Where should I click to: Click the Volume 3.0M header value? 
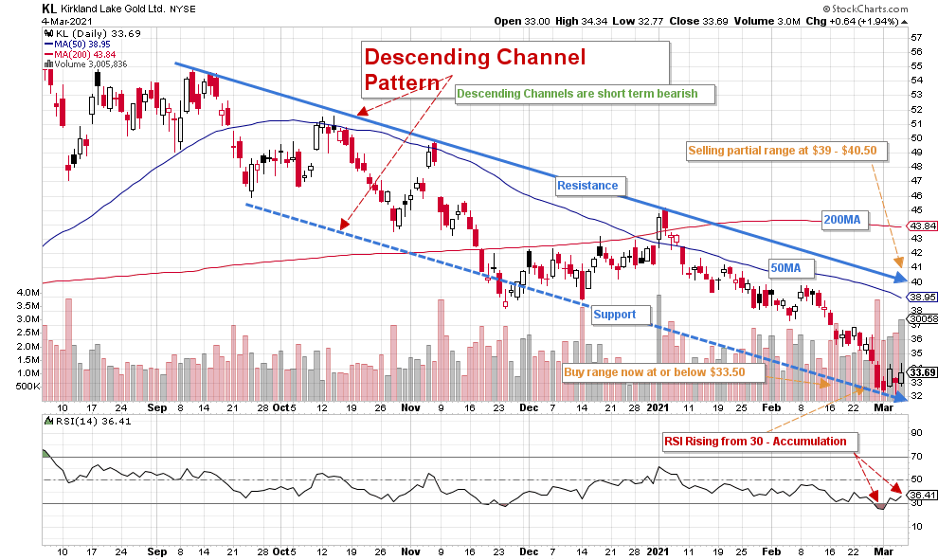767,21
